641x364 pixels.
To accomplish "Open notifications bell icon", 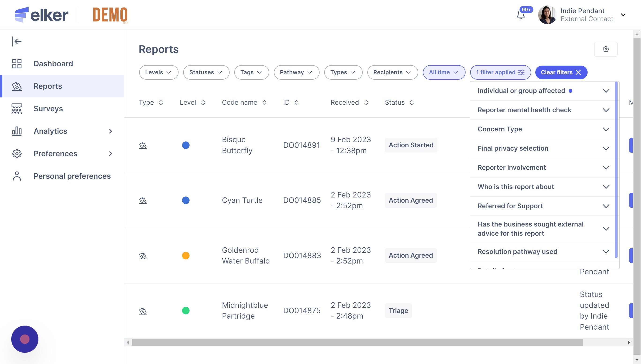I will (x=521, y=15).
